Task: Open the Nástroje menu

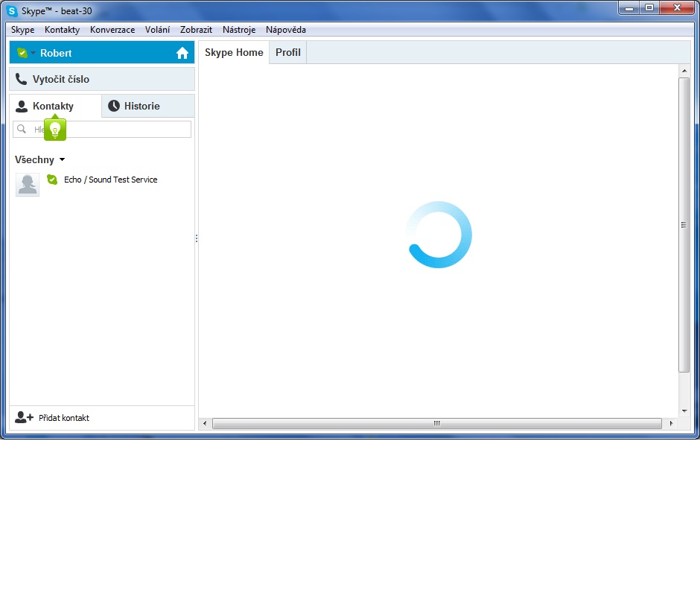Action: [239, 30]
